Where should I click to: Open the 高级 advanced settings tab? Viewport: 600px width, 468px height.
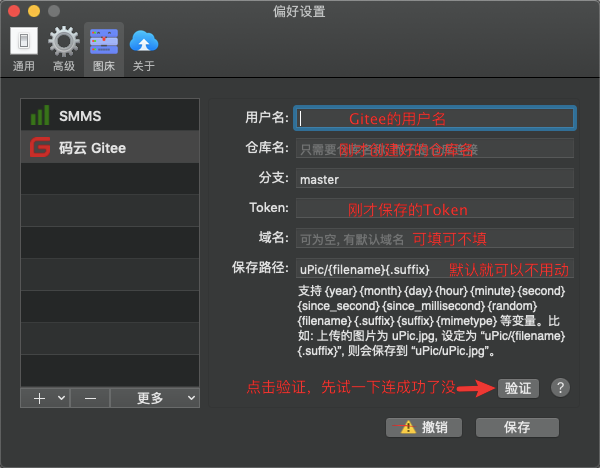[64, 50]
